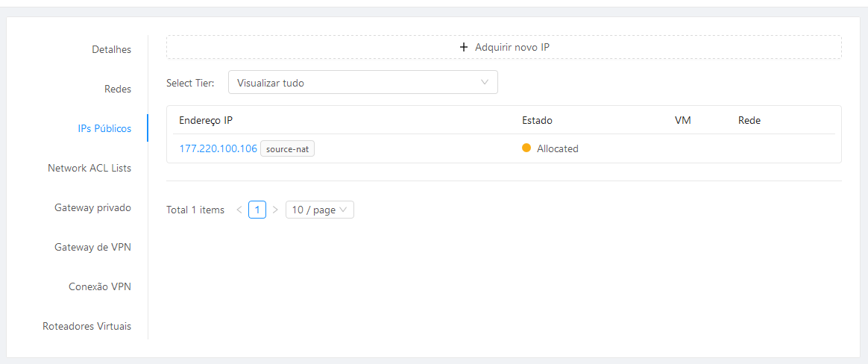Click the Adquirir novo IP button
Viewport: 868px width, 364px height.
point(504,47)
